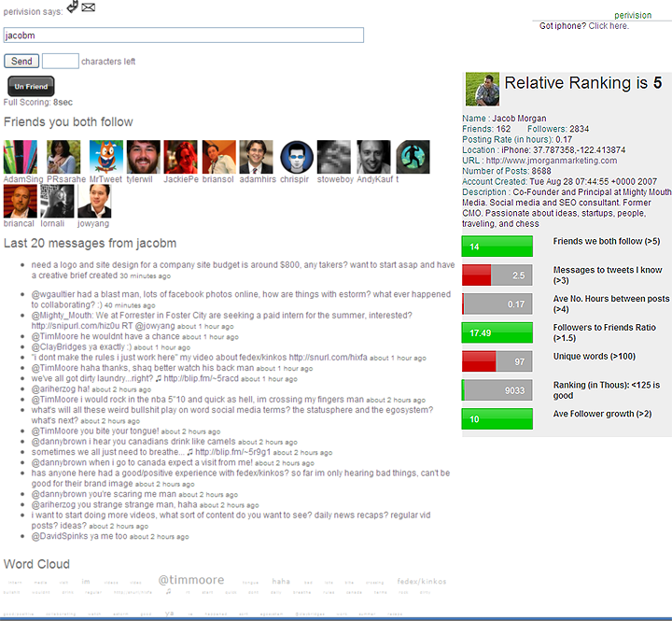
Task: Open the AdamSing friend avatar
Action: click(21, 157)
